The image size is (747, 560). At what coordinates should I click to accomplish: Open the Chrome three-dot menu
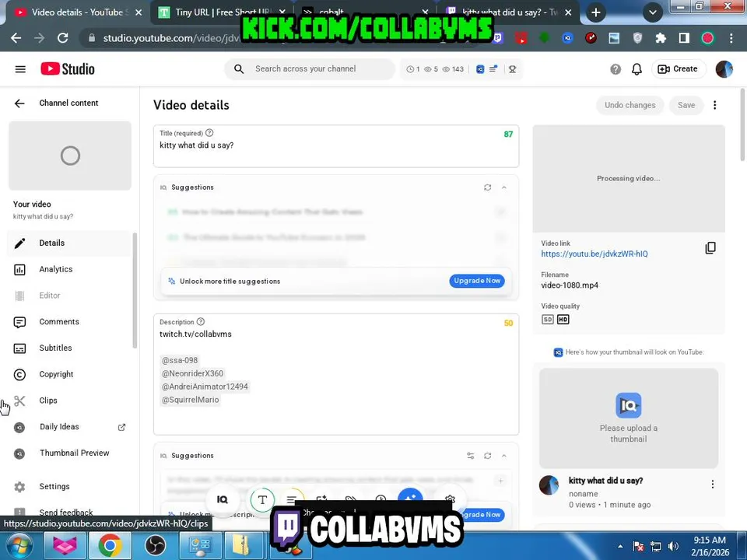coord(731,38)
